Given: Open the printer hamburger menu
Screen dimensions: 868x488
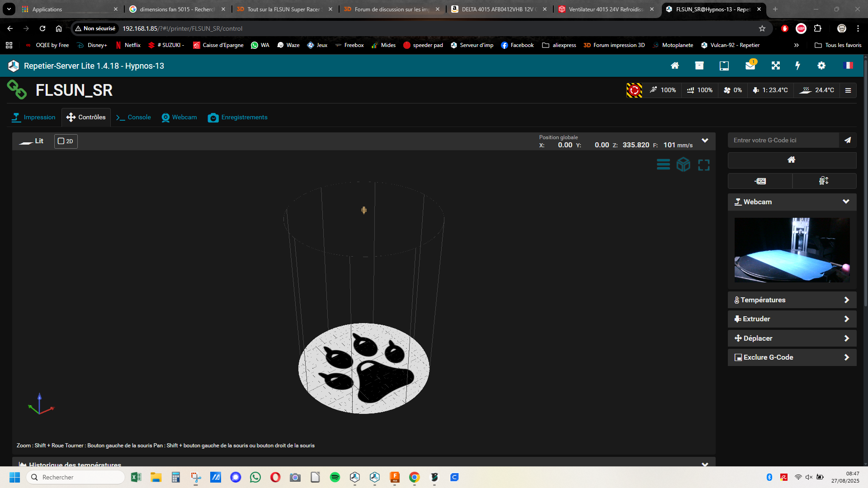Looking at the screenshot, I should click(x=848, y=90).
